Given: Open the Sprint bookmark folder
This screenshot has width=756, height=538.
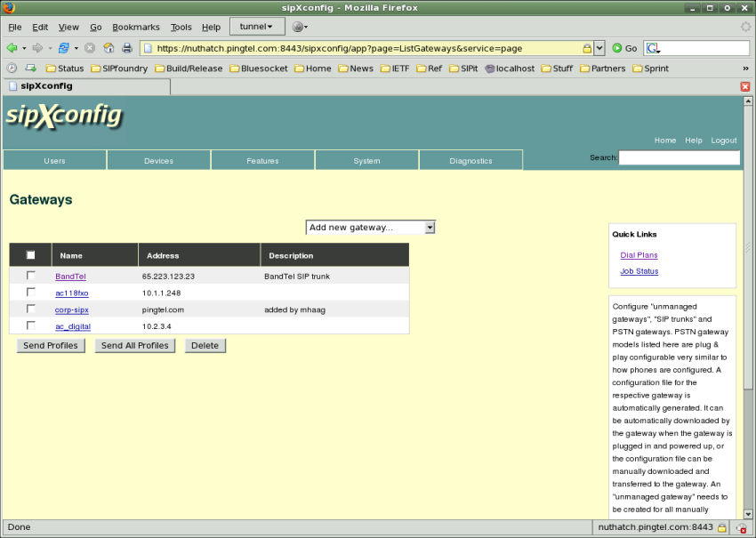Looking at the screenshot, I should click(650, 68).
